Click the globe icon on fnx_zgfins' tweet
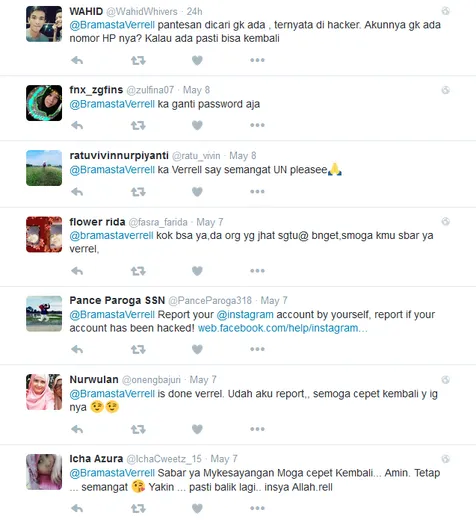 tap(446, 90)
